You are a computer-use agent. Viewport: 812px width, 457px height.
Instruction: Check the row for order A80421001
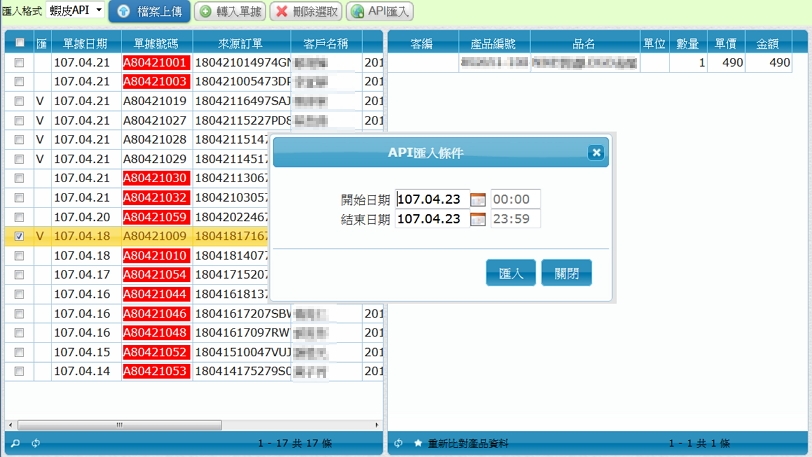coord(19,63)
